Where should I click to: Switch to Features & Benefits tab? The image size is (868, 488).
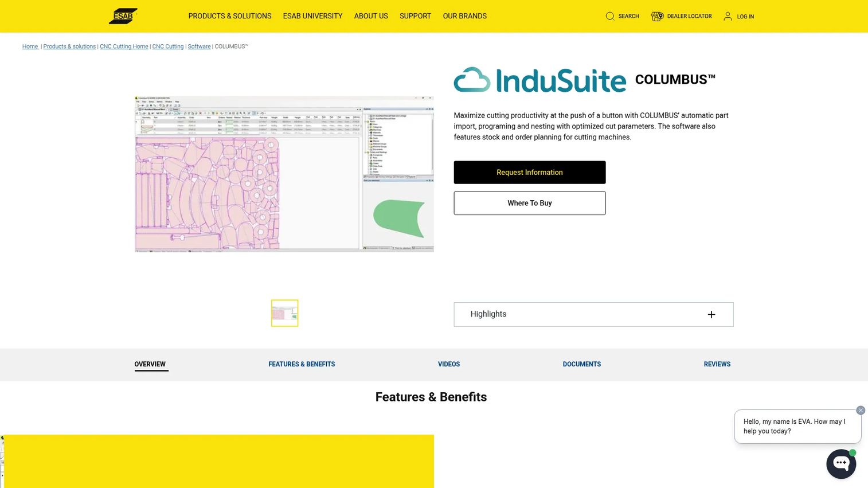coord(302,364)
